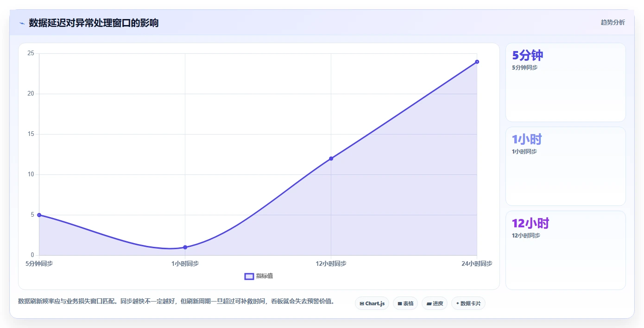Click the 24小时同步 x-axis label
The height and width of the screenshot is (328, 644).
tap(477, 264)
